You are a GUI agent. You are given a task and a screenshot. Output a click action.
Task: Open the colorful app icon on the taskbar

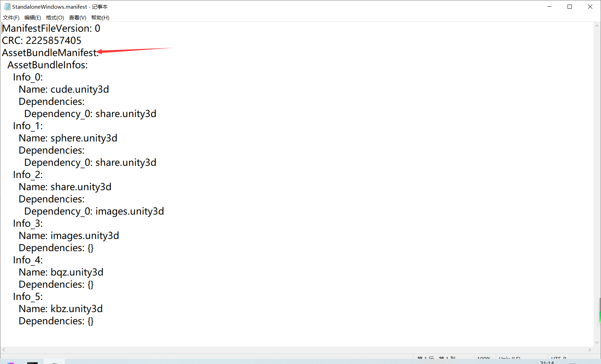tap(10, 362)
